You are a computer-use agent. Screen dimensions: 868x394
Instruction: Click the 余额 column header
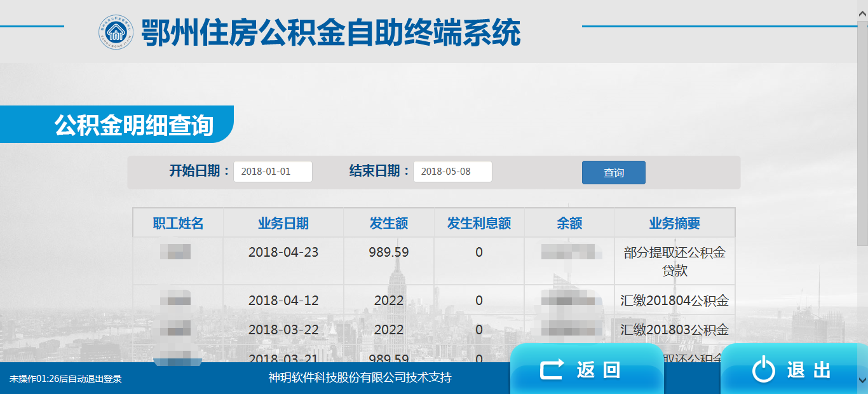tap(569, 223)
